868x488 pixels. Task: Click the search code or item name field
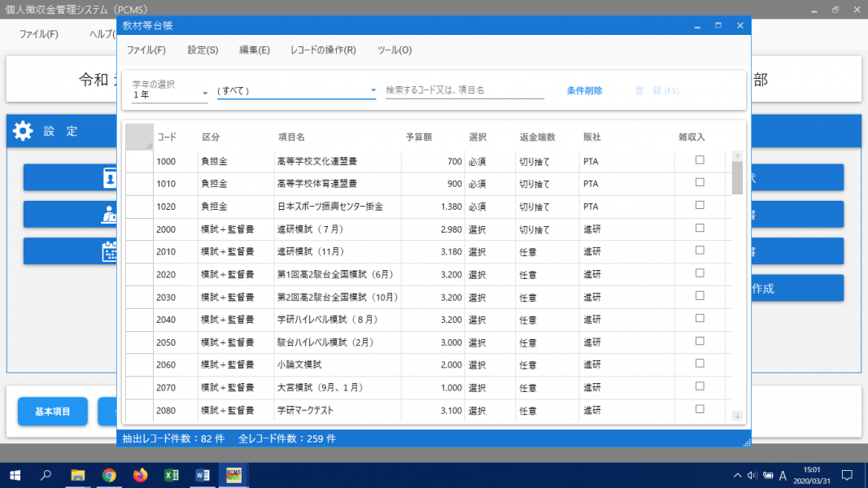(x=464, y=90)
